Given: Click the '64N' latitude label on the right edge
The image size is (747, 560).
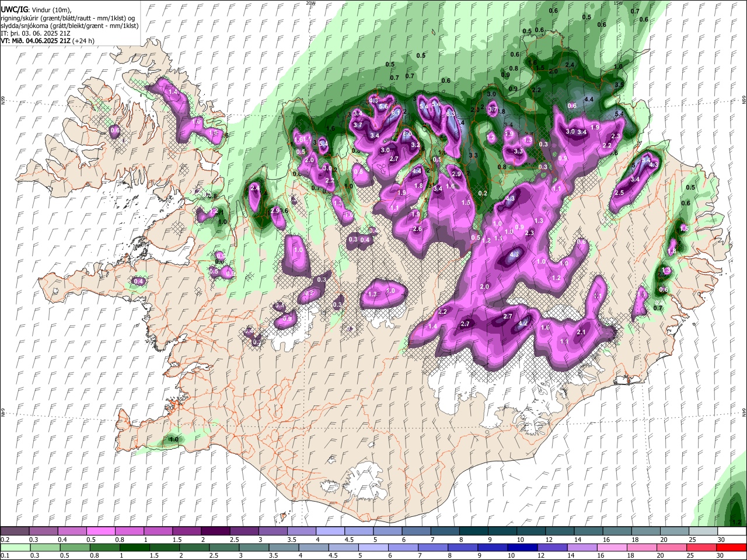Looking at the screenshot, I should (x=743, y=412).
